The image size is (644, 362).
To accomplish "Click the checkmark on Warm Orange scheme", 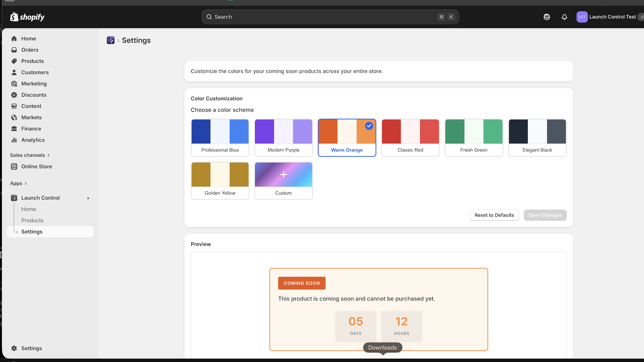I will point(369,126).
